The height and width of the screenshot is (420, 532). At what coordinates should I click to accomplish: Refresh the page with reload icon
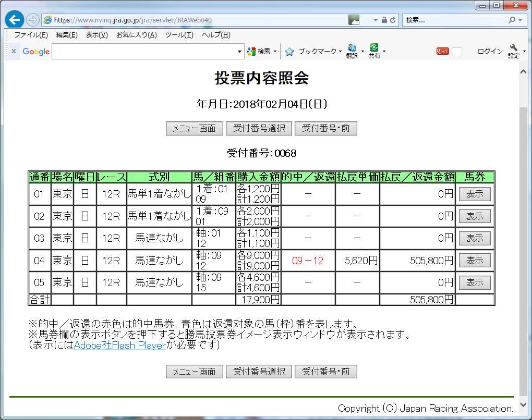coord(393,20)
